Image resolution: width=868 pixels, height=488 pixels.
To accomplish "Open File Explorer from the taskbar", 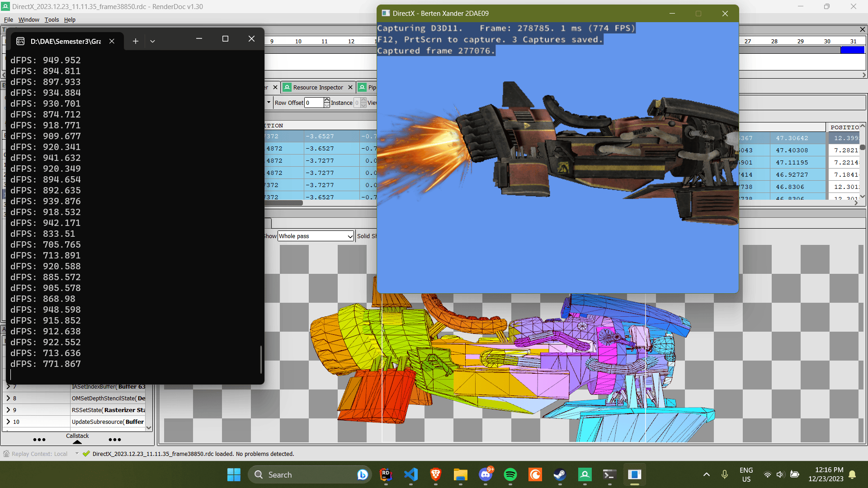I will click(x=460, y=474).
